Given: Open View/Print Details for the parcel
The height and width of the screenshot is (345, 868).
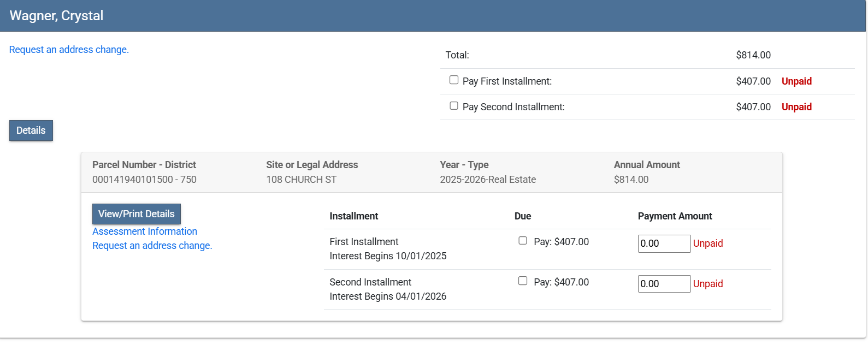Looking at the screenshot, I should (136, 214).
